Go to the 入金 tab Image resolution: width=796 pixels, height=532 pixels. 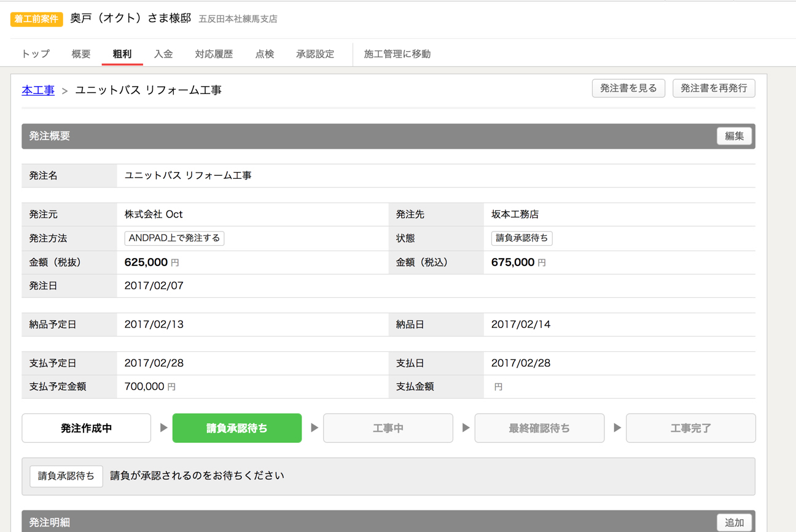click(163, 54)
